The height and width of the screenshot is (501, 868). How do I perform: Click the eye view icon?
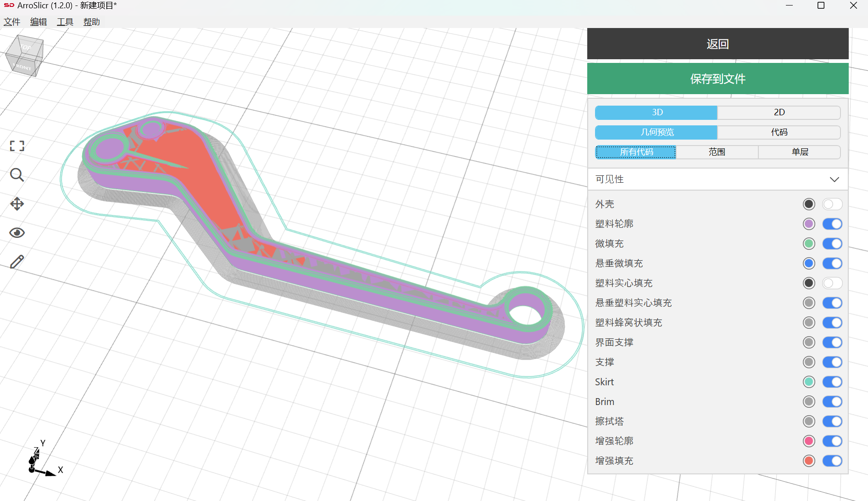[x=17, y=233]
